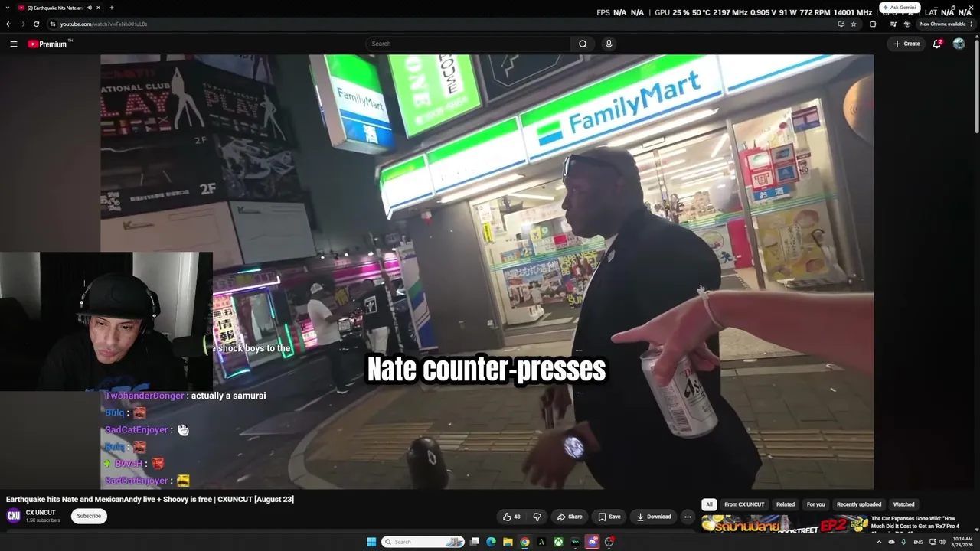Bookmark this page with star icon
Image resolution: width=980 pixels, height=551 pixels.
coord(854,24)
